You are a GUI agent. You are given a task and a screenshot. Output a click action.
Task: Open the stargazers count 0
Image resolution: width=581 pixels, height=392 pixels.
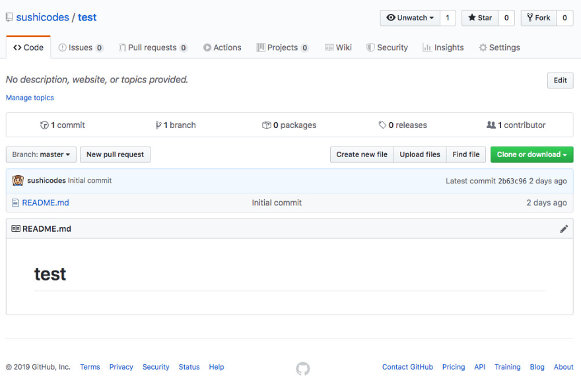pos(506,18)
